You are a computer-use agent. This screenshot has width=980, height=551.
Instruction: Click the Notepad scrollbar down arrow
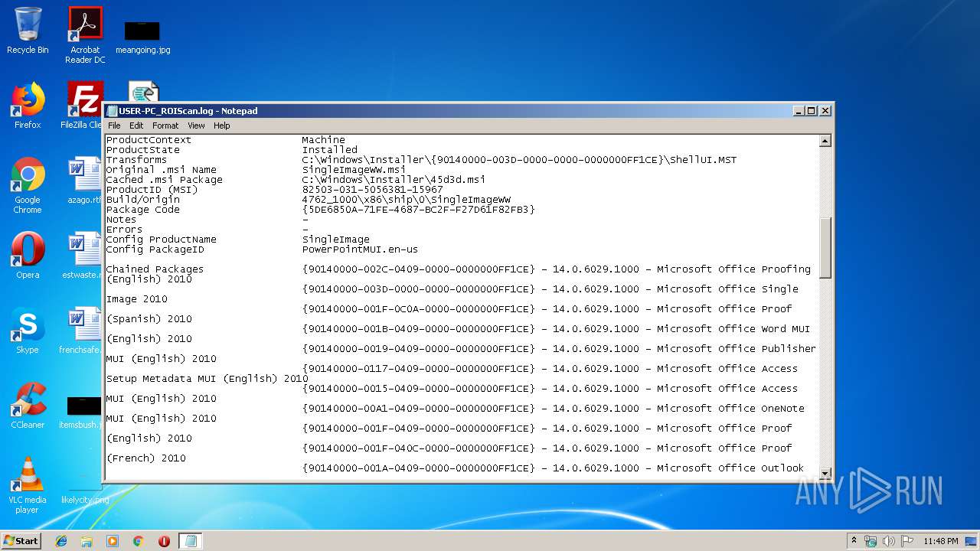tap(825, 473)
